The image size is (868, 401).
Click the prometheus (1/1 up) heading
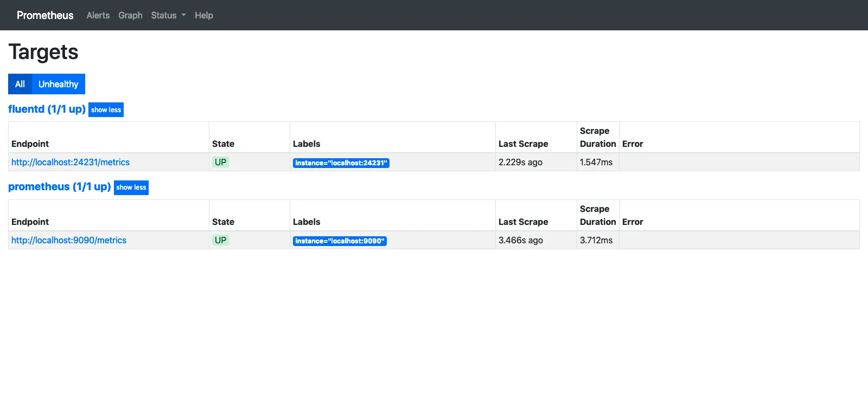click(x=59, y=187)
